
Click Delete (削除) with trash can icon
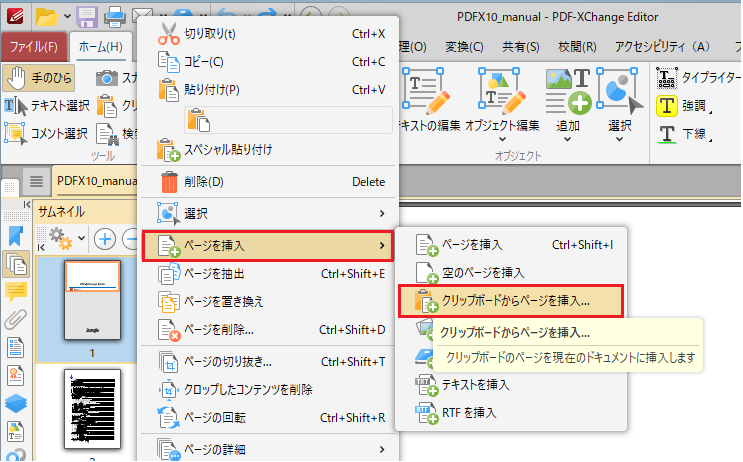268,182
